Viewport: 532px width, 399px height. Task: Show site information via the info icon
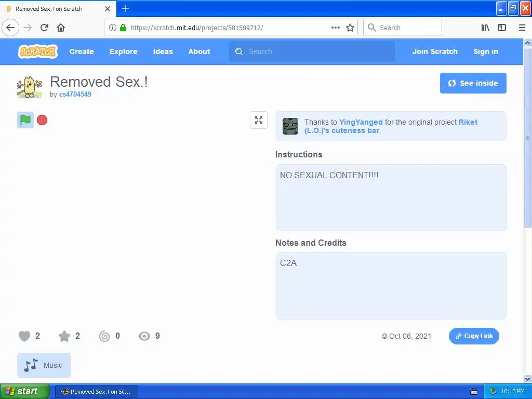tap(113, 28)
